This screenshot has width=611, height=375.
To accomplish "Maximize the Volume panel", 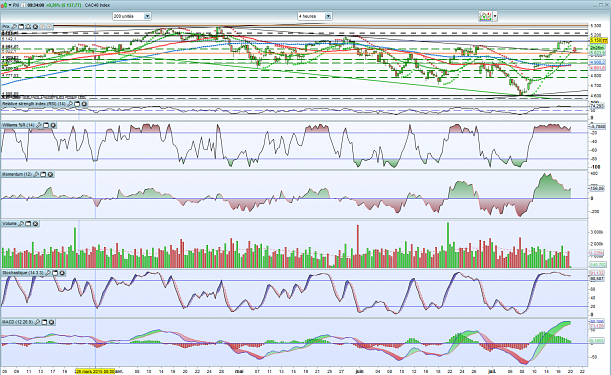I will click(x=28, y=224).
